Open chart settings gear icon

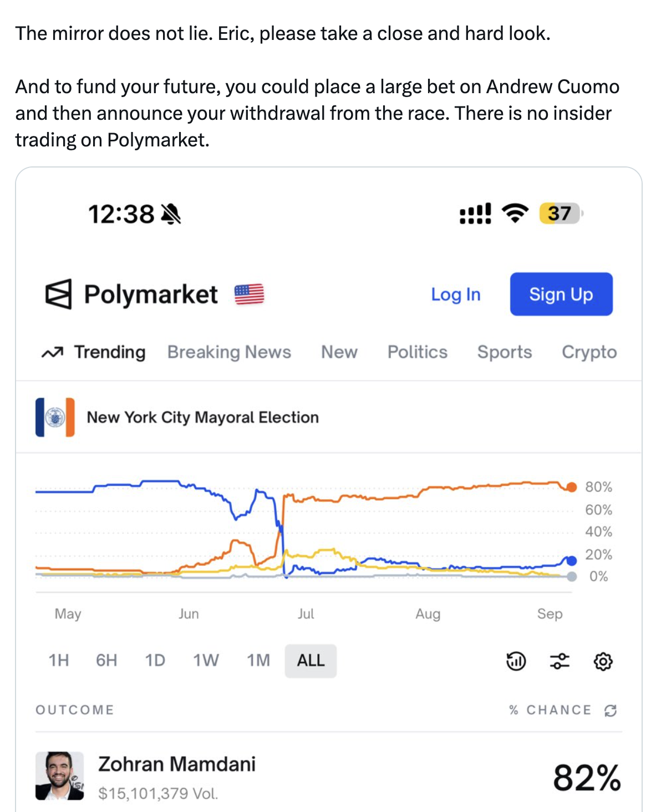pos(603,661)
